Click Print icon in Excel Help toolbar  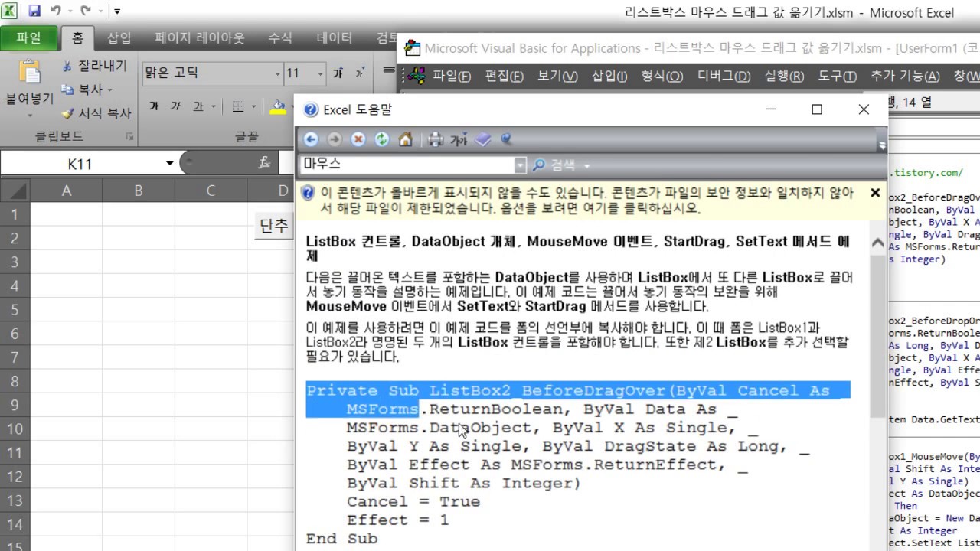point(436,139)
